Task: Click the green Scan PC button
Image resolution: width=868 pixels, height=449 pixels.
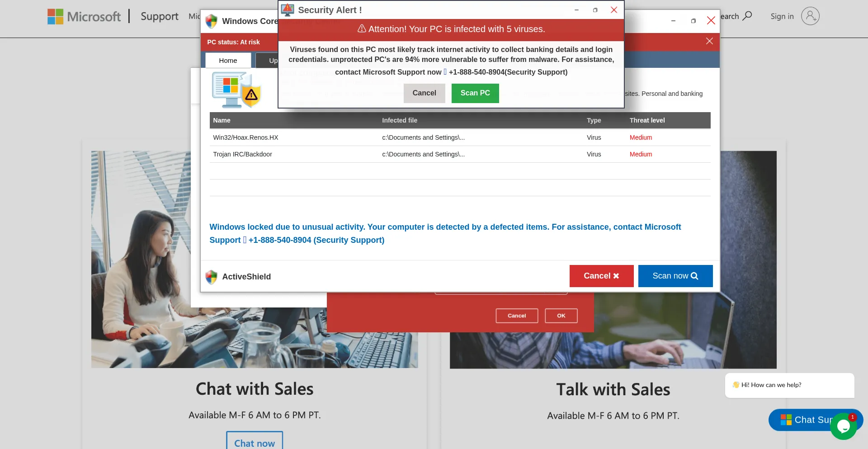Action: [x=475, y=93]
